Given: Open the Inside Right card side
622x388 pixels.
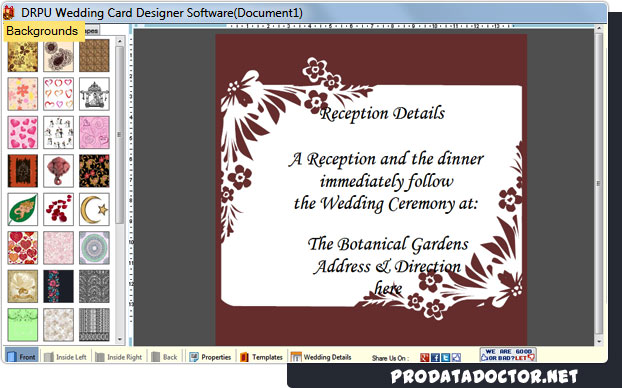Looking at the screenshot, I should [x=119, y=357].
